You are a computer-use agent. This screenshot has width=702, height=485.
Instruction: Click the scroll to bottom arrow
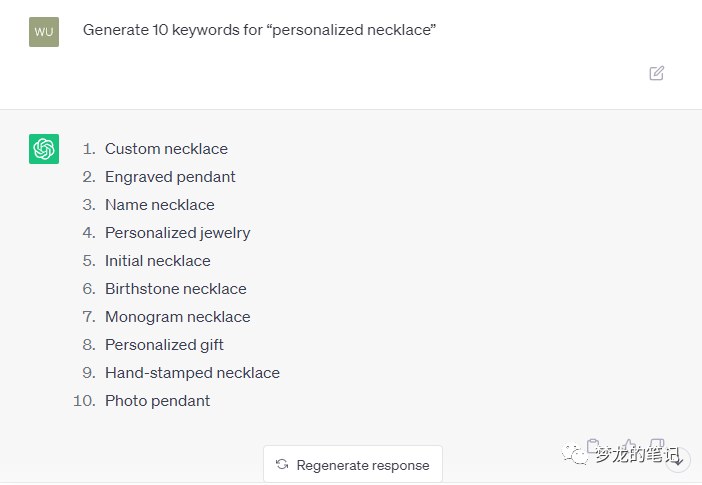678,459
